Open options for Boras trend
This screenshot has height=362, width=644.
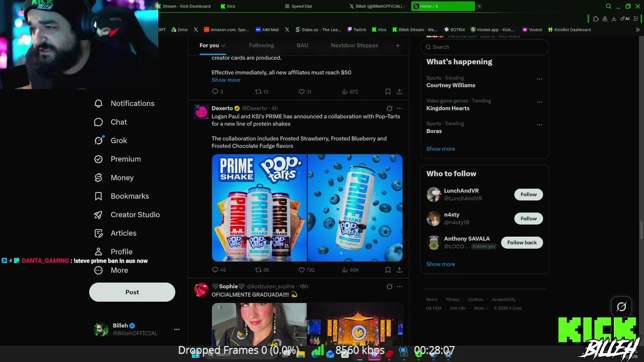[x=539, y=125]
